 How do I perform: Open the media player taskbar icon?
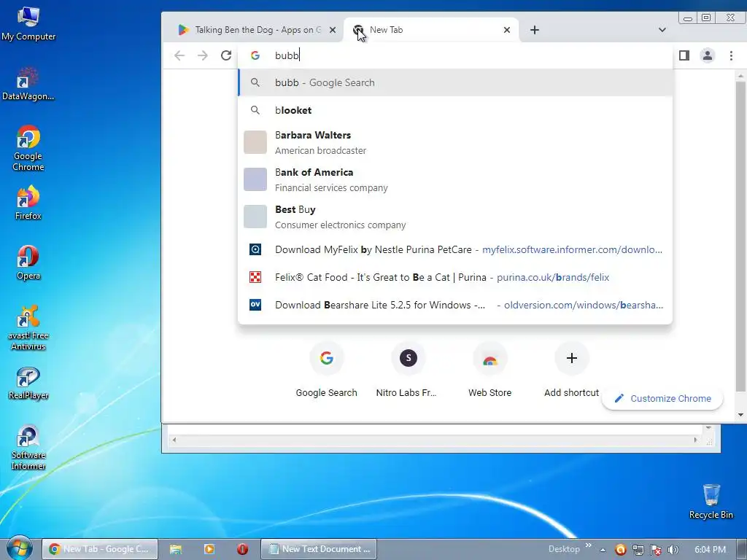[x=209, y=549]
